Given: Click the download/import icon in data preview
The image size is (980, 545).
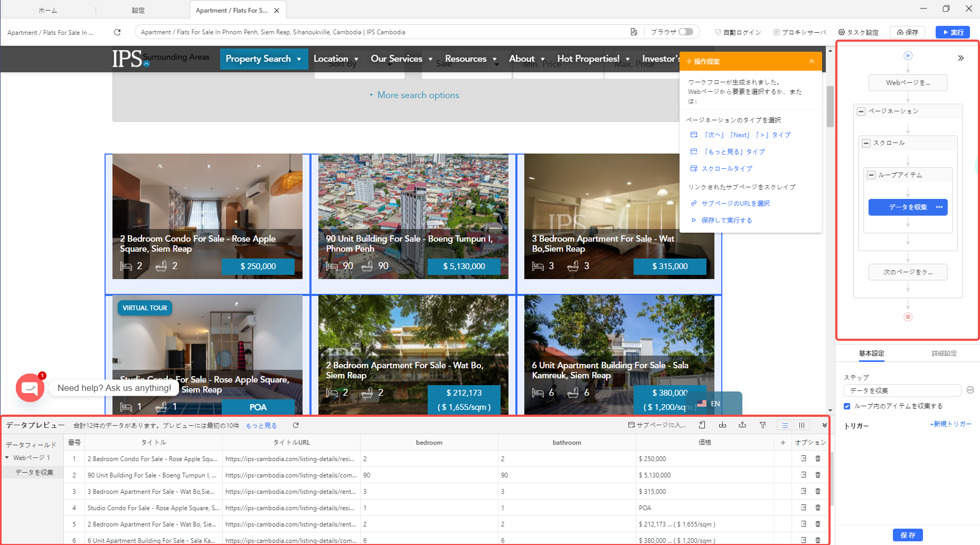Looking at the screenshot, I should point(722,425).
